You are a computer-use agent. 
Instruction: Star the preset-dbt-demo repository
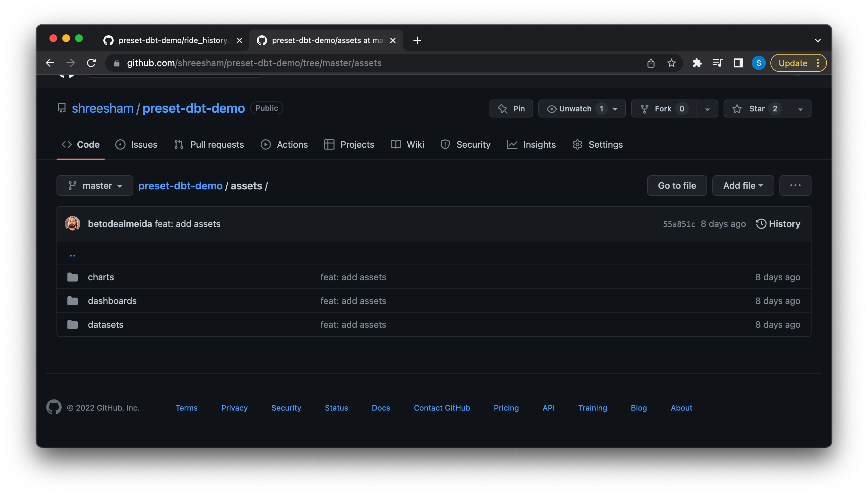pos(757,109)
